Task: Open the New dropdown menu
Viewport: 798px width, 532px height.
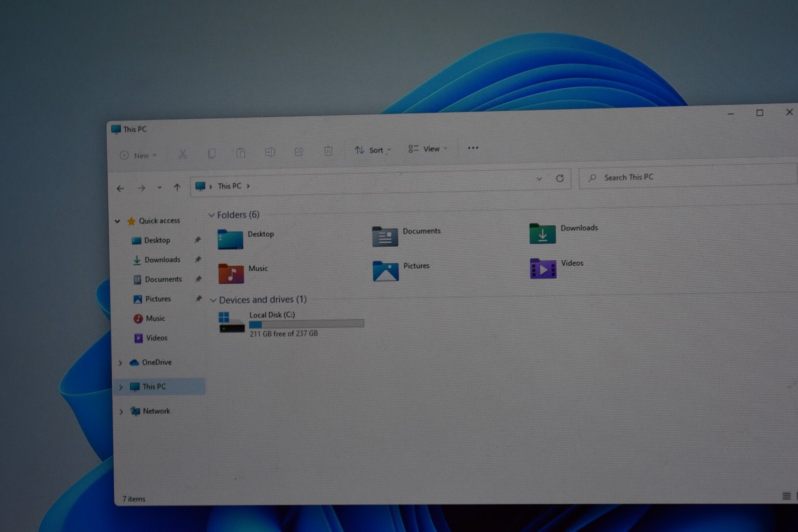Action: 138,155
